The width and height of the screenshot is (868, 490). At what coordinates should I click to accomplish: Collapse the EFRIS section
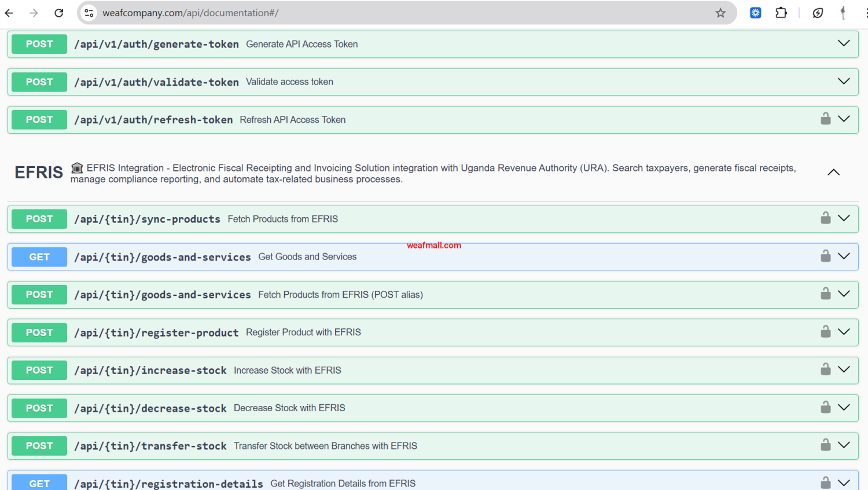coord(834,173)
